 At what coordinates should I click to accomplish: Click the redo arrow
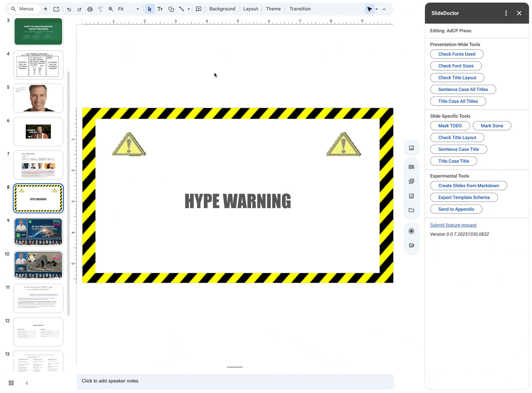(x=79, y=9)
